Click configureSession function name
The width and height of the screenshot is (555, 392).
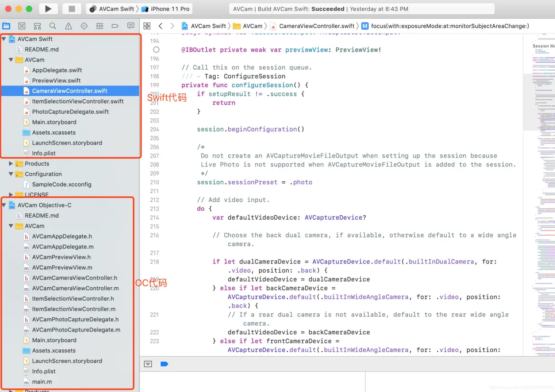(263, 85)
